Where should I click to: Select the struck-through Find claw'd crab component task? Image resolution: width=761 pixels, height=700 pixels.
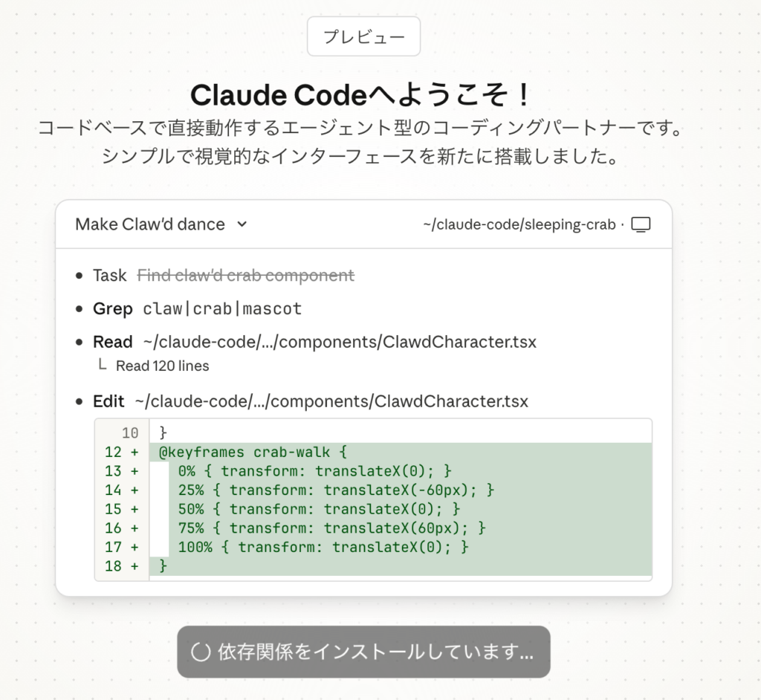coord(246,276)
